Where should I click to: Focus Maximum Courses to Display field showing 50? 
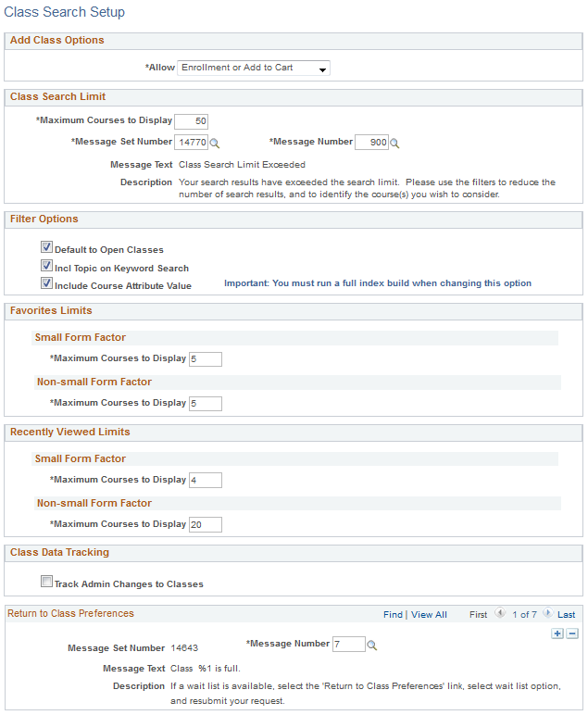(191, 121)
